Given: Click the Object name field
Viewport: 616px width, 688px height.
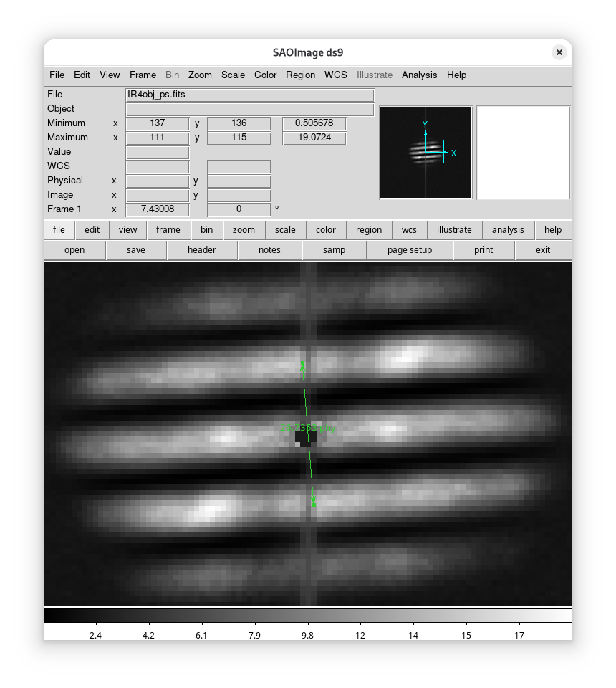Looking at the screenshot, I should 249,109.
